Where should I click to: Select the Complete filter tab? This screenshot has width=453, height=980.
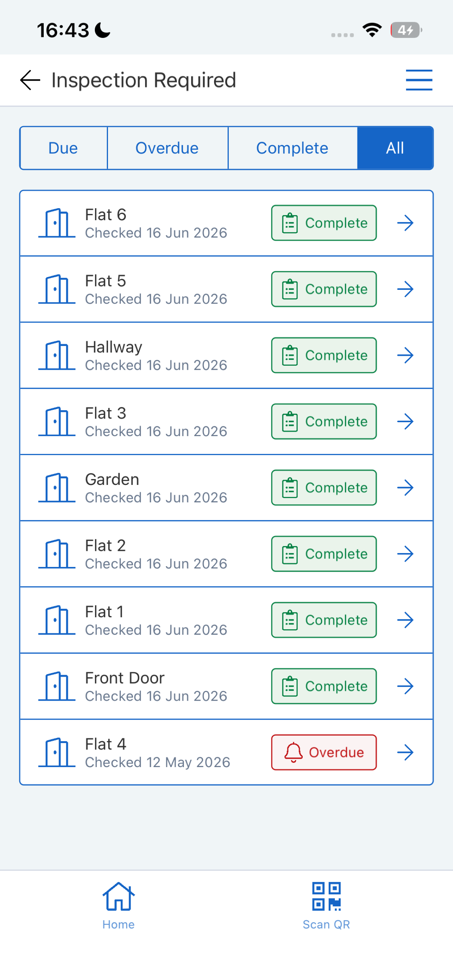[x=293, y=148]
